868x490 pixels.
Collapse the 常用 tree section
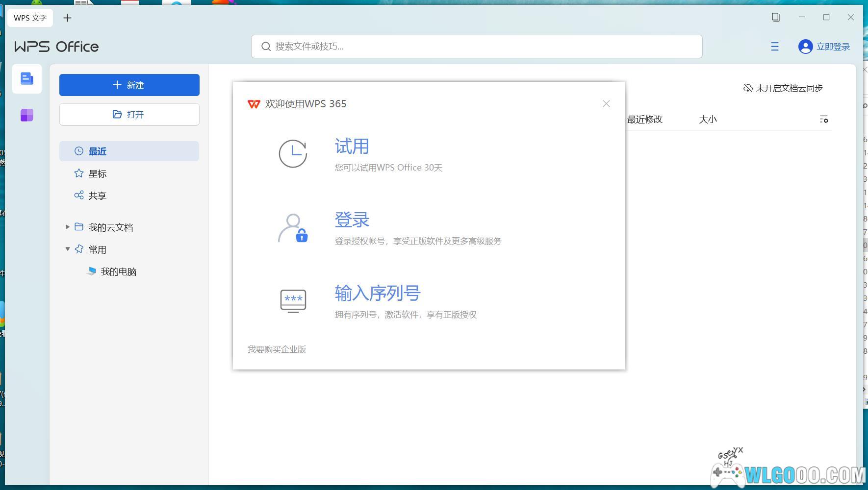68,249
